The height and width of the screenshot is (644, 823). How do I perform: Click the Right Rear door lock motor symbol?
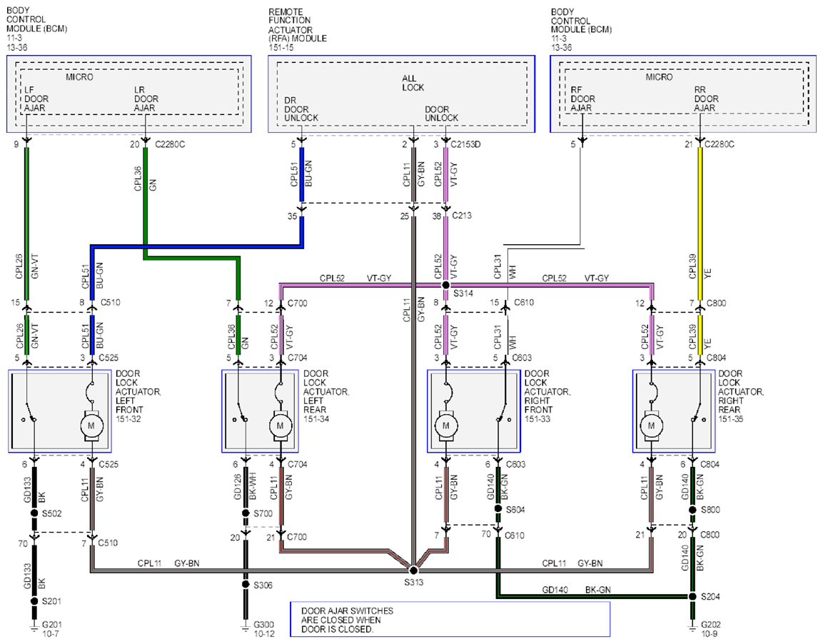pyautogui.click(x=652, y=425)
